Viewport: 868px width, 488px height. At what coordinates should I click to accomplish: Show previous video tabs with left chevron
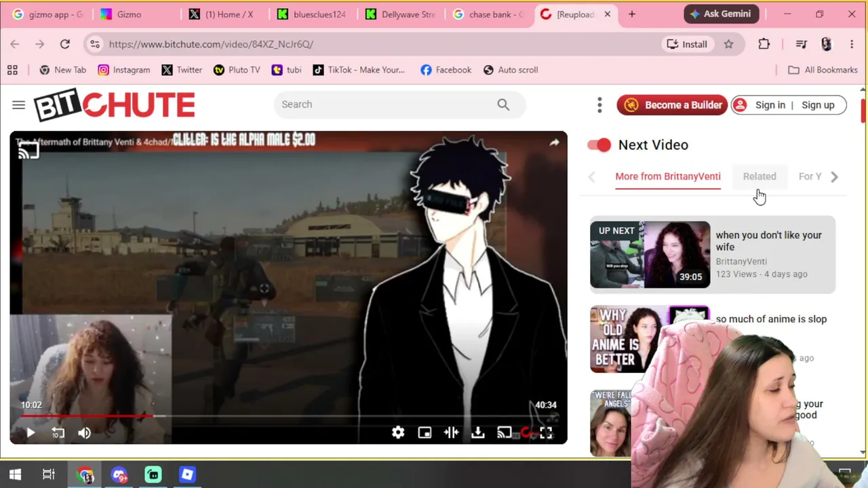tap(592, 177)
